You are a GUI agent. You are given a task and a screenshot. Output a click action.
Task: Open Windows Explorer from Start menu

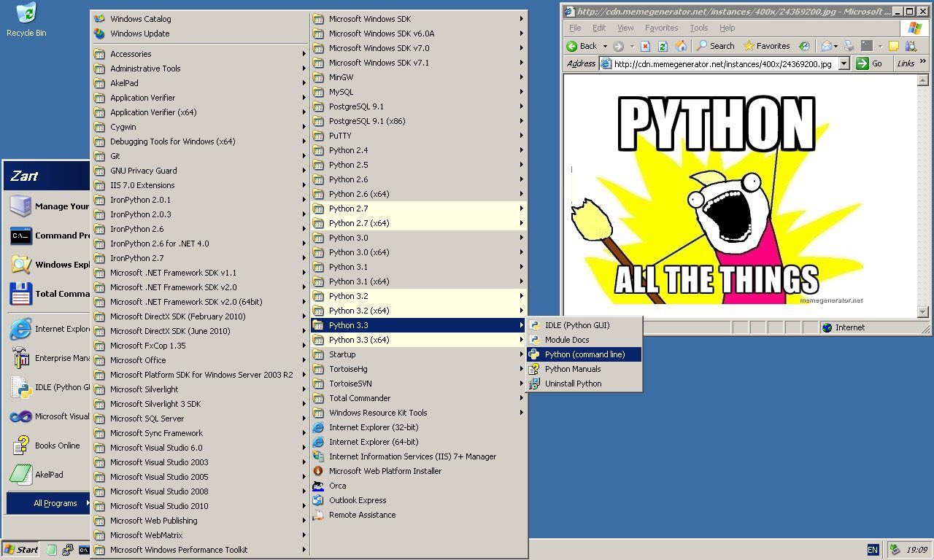pos(50,265)
